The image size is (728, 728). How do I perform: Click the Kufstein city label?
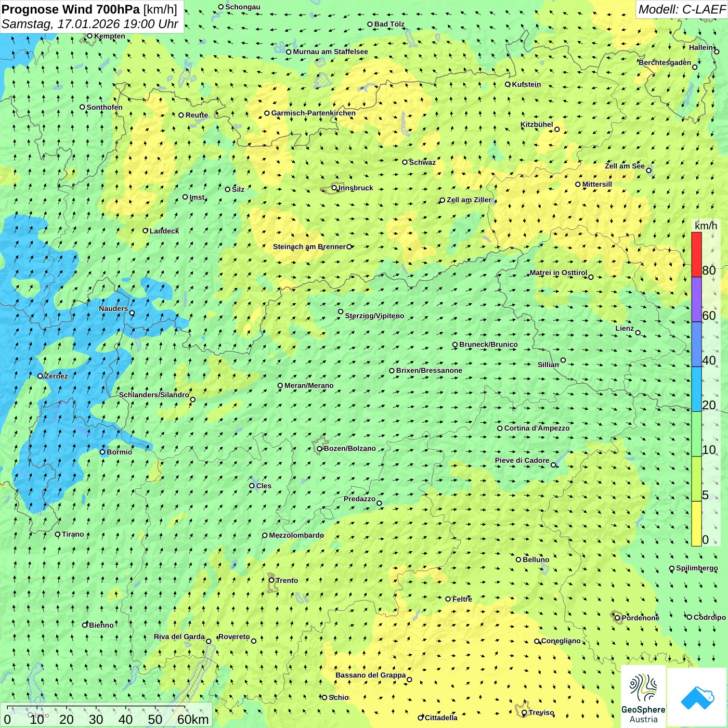pos(526,84)
